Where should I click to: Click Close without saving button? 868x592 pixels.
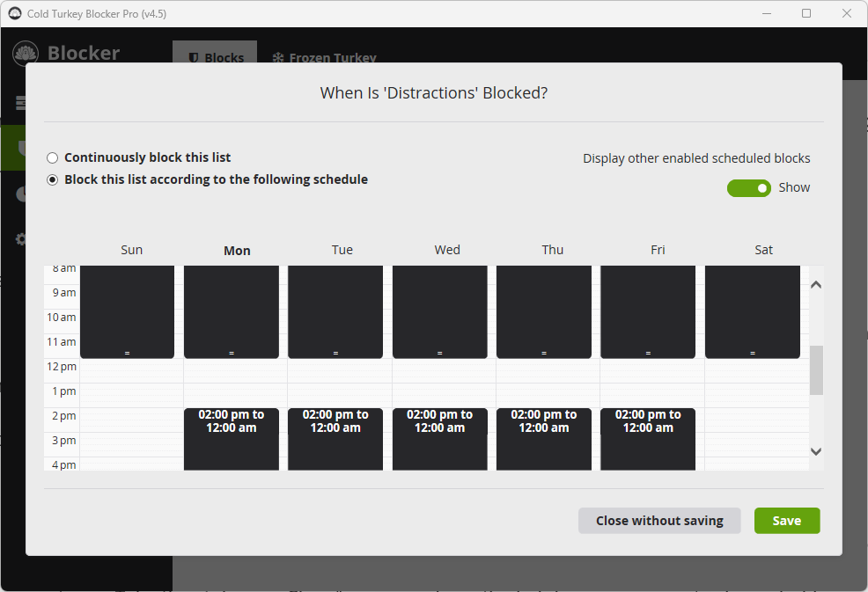pos(659,521)
